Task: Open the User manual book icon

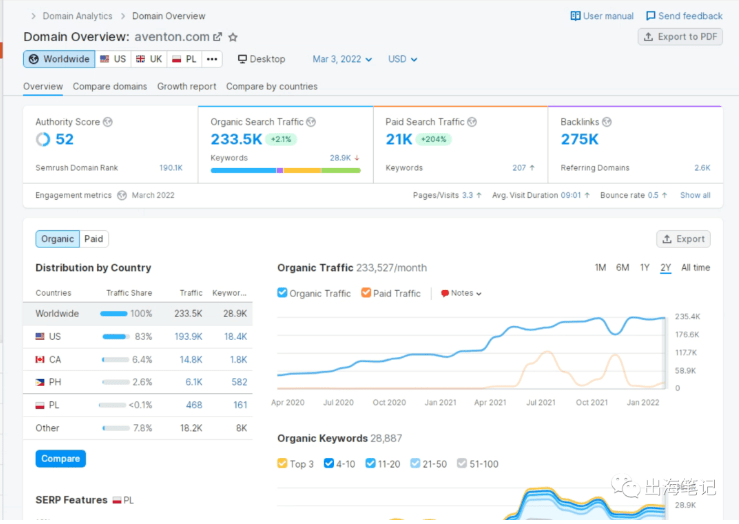Action: [575, 16]
